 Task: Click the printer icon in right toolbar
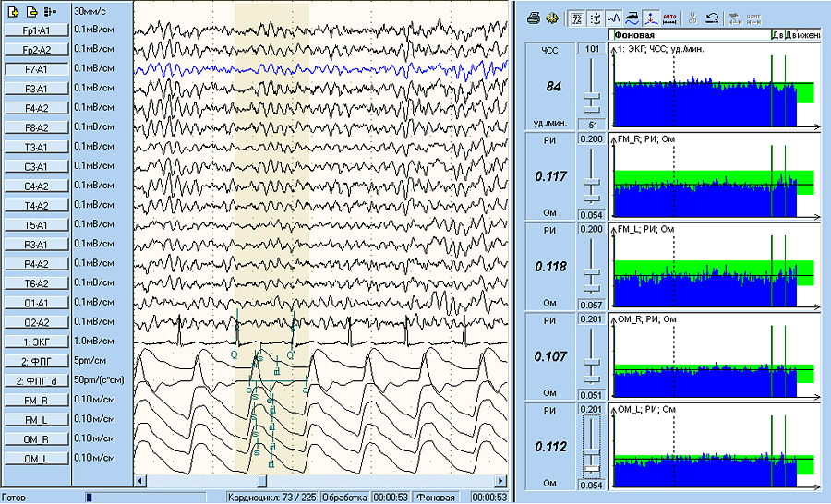click(x=534, y=18)
